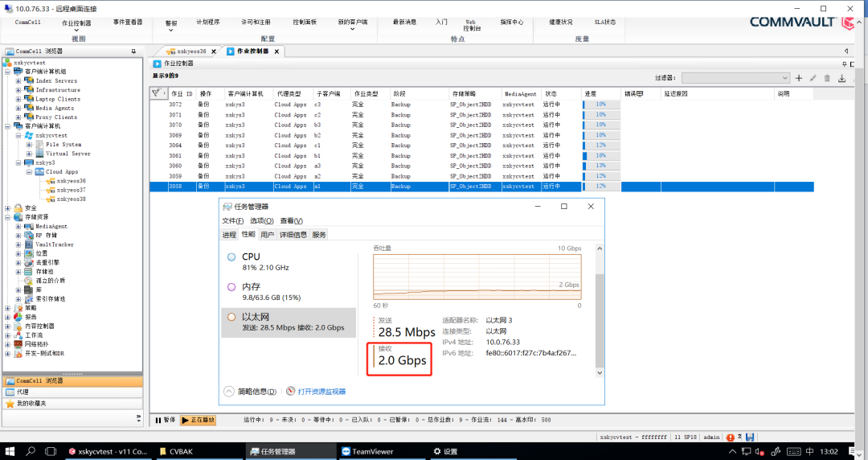The width and height of the screenshot is (868, 460).
Task: Click the export download icon beside filters
Action: click(x=841, y=78)
